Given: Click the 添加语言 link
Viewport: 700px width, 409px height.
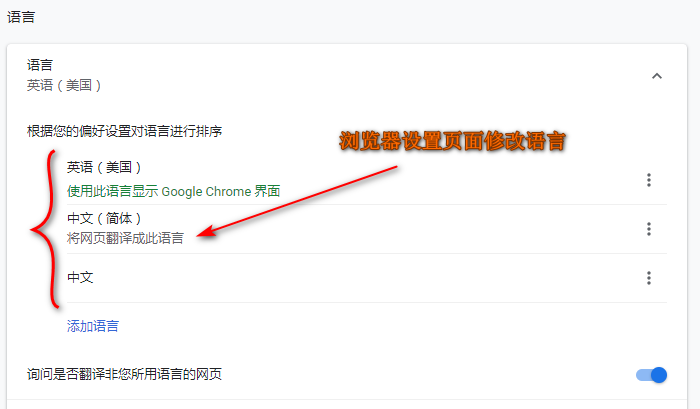Looking at the screenshot, I should click(93, 326).
